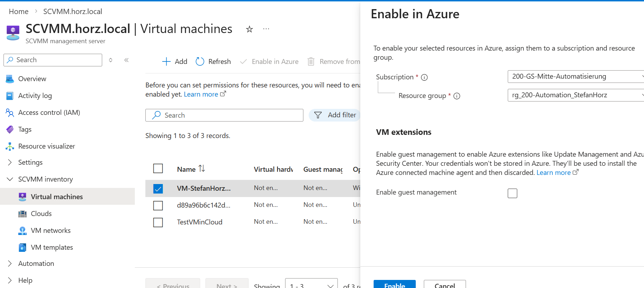Viewport: 644px width, 288px height.
Task: Click the sidebar expand/collapse sort arrows
Action: pyautogui.click(x=111, y=60)
